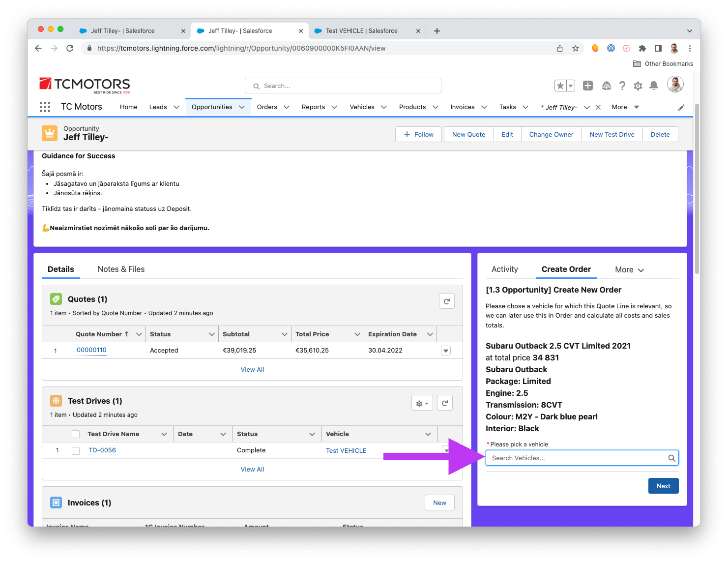This screenshot has width=728, height=563.
Task: Expand the Leads nav dropdown
Action: (176, 107)
